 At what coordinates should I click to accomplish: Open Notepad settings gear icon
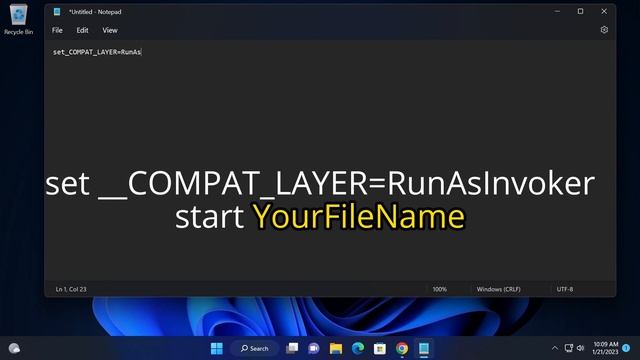[x=604, y=30]
